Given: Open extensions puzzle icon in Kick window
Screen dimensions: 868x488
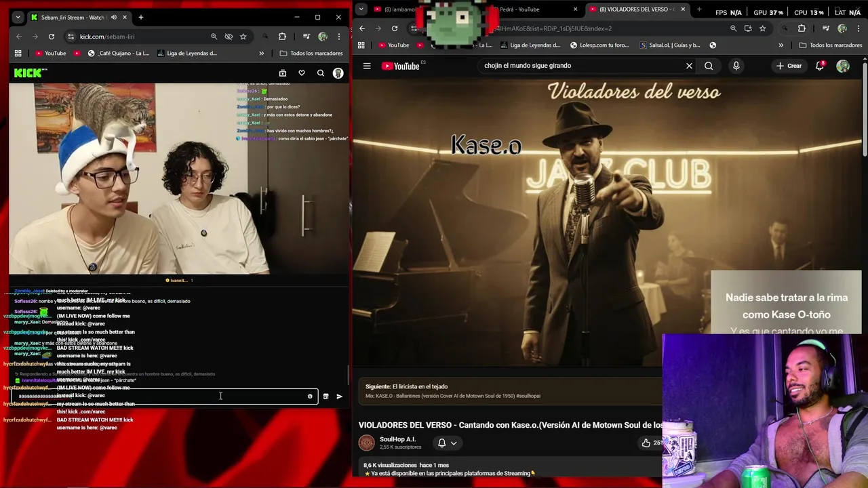Looking at the screenshot, I should (282, 37).
